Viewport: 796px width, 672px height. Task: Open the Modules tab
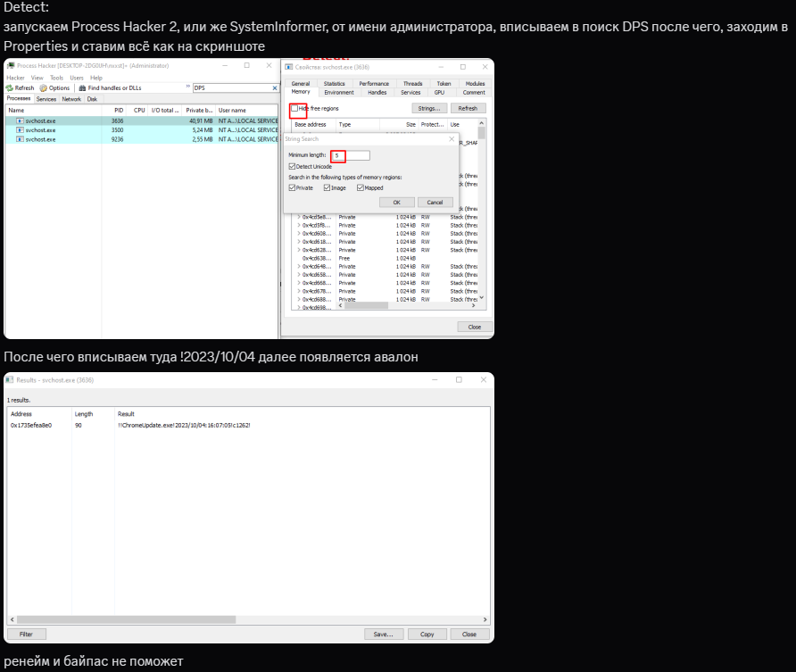[475, 83]
